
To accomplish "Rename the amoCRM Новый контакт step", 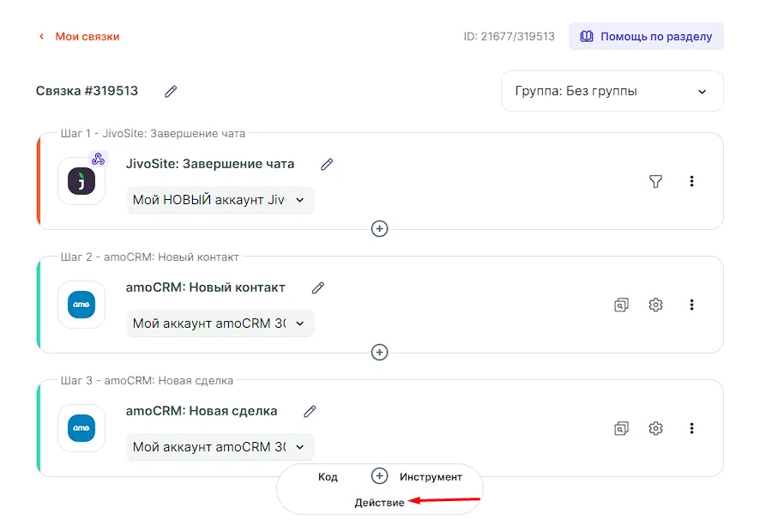I will point(318,287).
